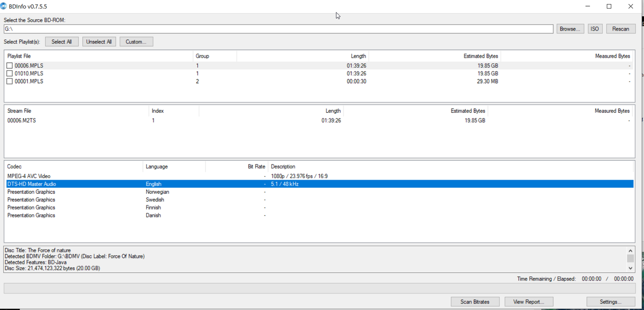
Task: Open the Custom... playlist dialog
Action: tap(136, 42)
